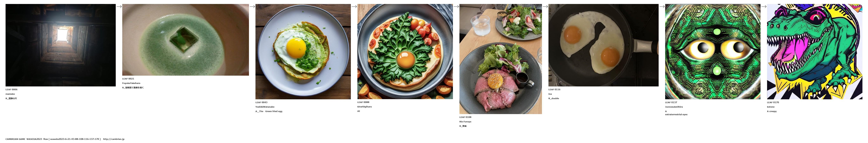This screenshot has height=143, width=868.
Task: Open the dark ruins hole image
Action: pos(61,45)
